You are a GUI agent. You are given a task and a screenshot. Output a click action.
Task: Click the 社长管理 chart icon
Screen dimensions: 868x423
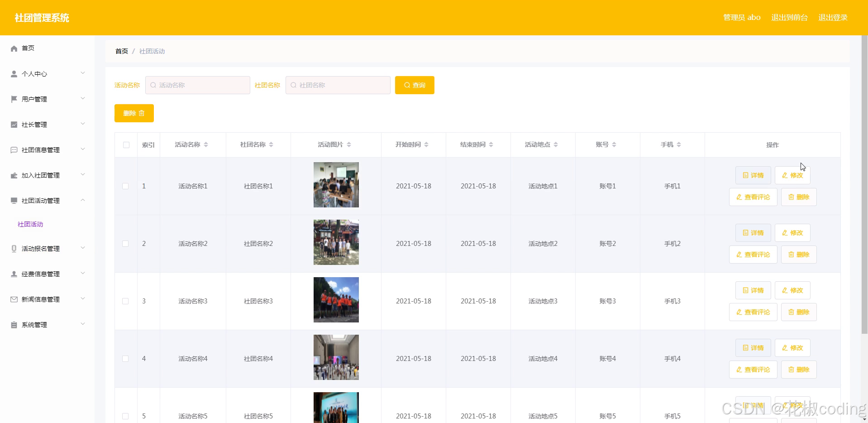point(14,125)
